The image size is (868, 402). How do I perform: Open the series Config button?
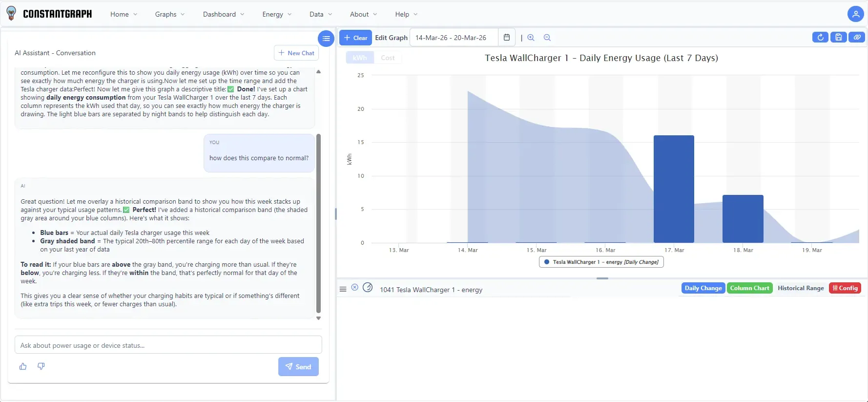(845, 288)
